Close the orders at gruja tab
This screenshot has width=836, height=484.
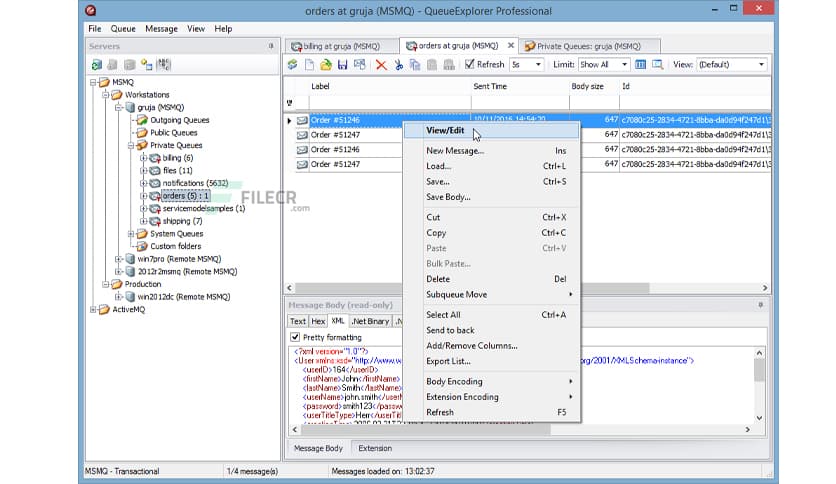tap(511, 46)
